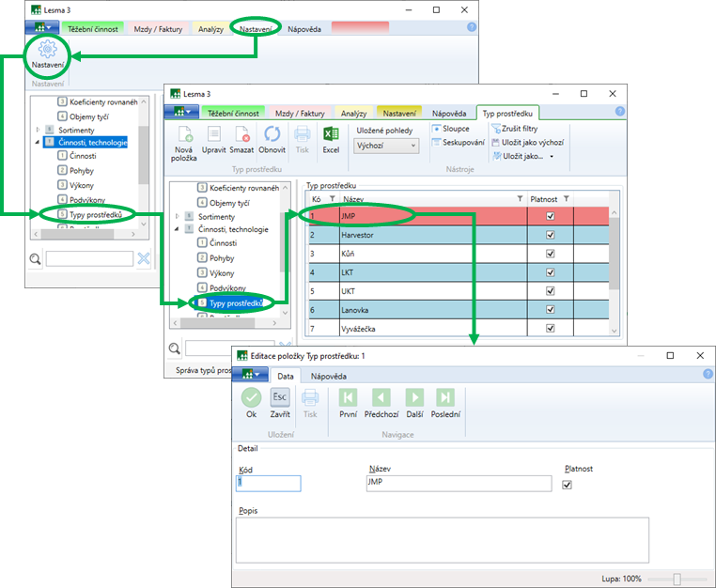Click into the Název text field
The height and width of the screenshot is (588, 716).
click(x=459, y=484)
